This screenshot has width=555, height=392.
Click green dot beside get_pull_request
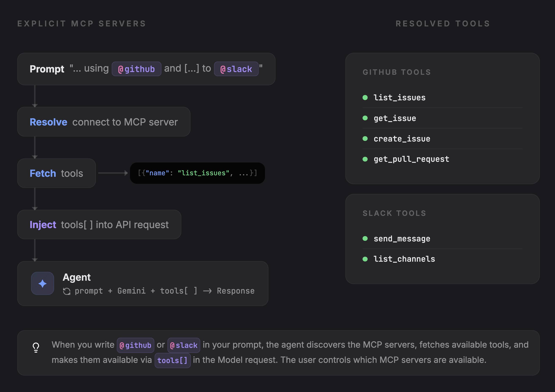coord(365,159)
